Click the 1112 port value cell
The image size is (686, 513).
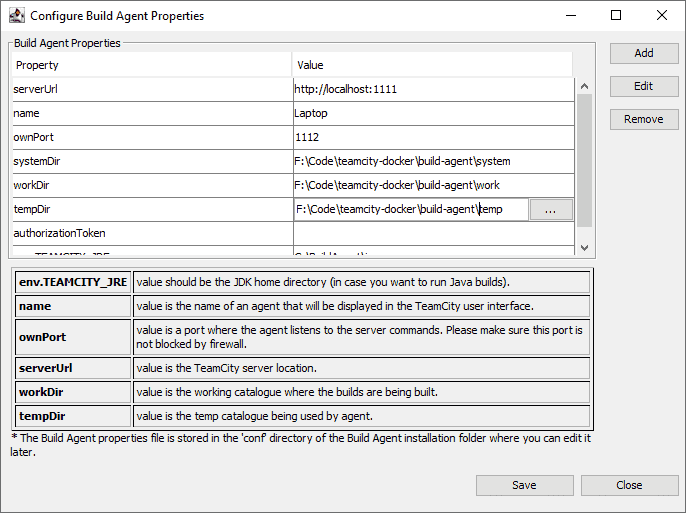(434, 137)
